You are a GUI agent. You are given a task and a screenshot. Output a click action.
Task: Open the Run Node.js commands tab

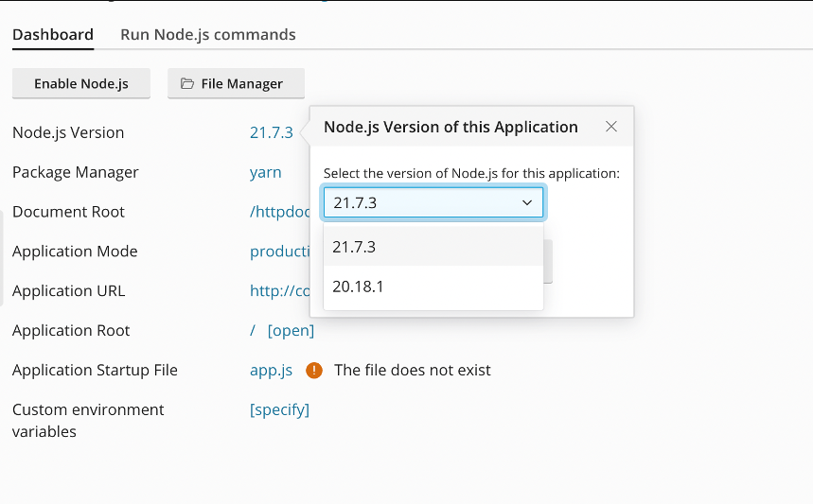[207, 35]
